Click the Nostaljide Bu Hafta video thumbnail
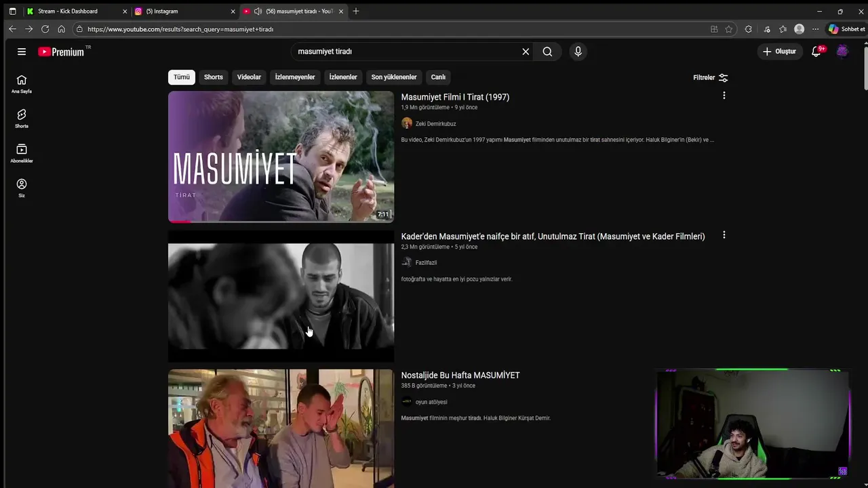 pyautogui.click(x=281, y=428)
